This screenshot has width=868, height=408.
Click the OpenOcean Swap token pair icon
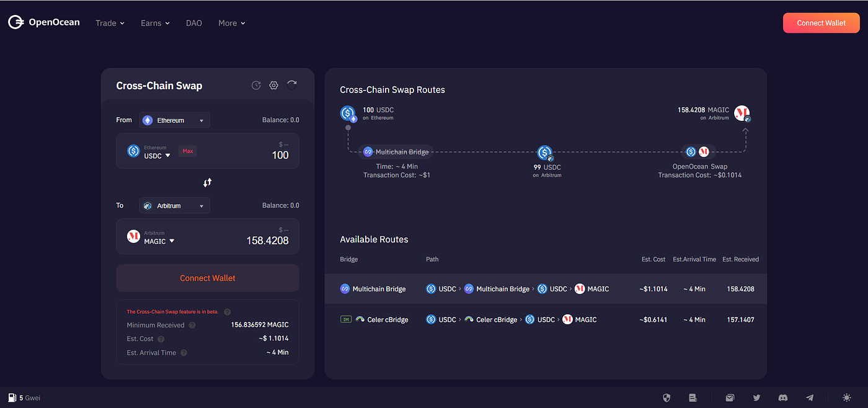(x=697, y=151)
